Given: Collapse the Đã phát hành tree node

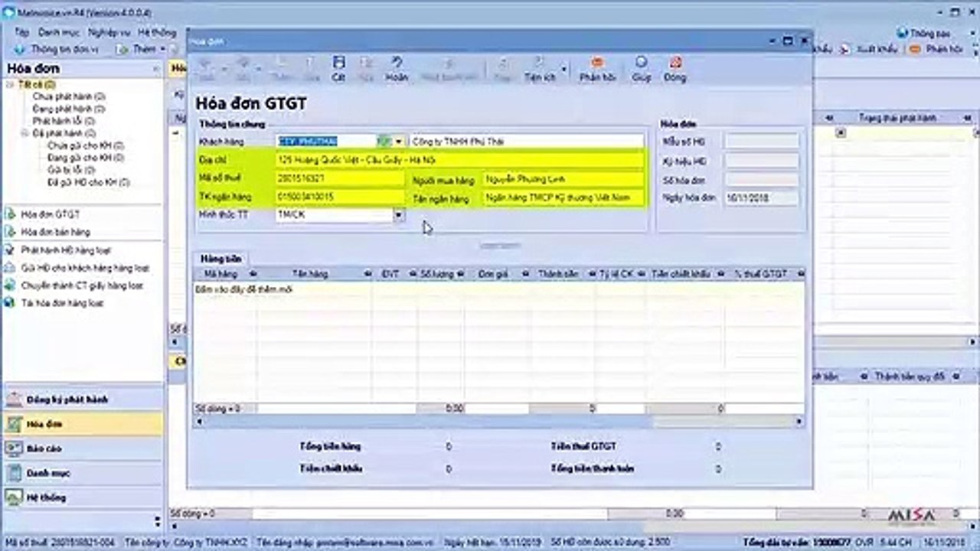Looking at the screenshot, I should (x=24, y=133).
